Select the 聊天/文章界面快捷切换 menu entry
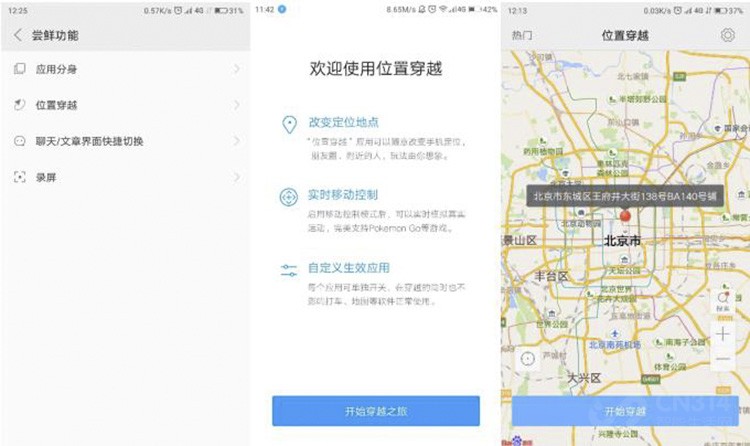This screenshot has height=446, width=750. click(x=90, y=141)
